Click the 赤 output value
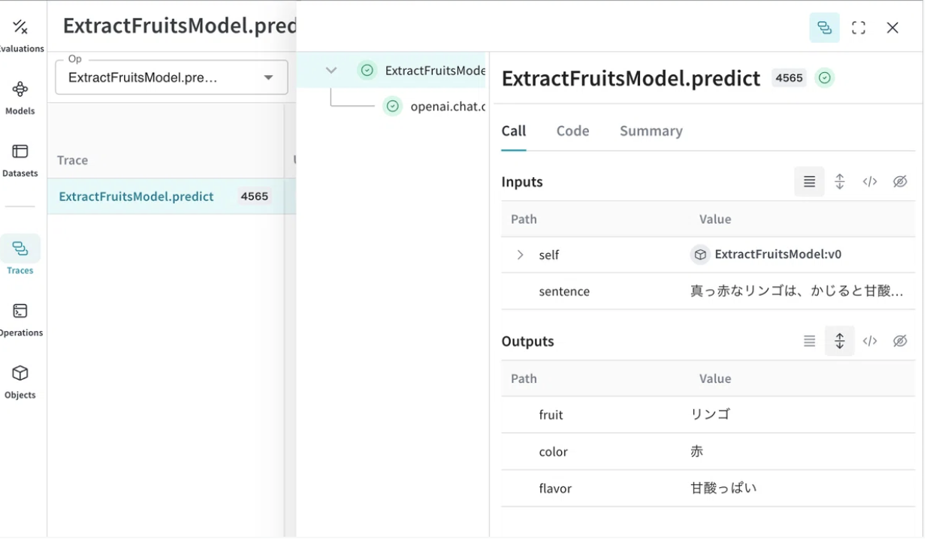927x560 pixels. point(697,452)
